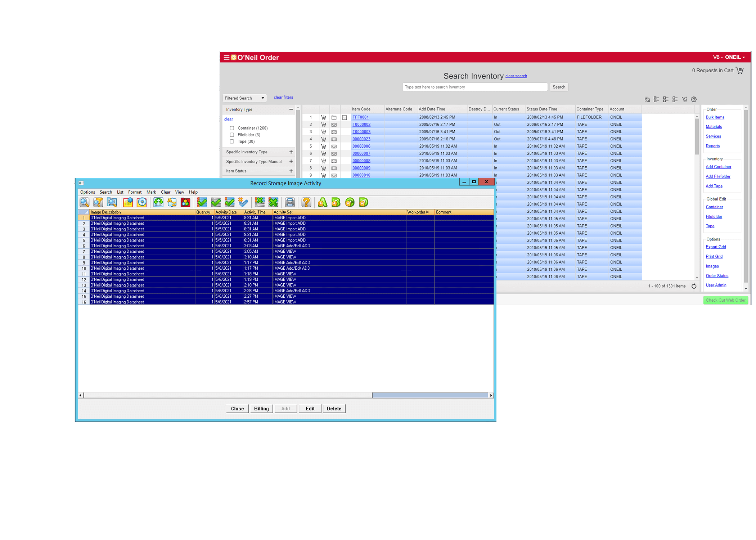Check the Container (1260) checkbox

[232, 128]
